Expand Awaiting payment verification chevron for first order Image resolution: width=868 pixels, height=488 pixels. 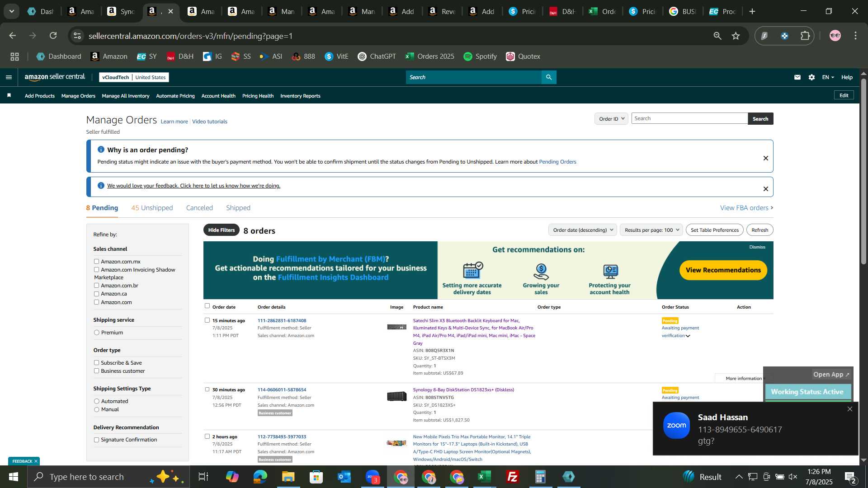tap(688, 336)
